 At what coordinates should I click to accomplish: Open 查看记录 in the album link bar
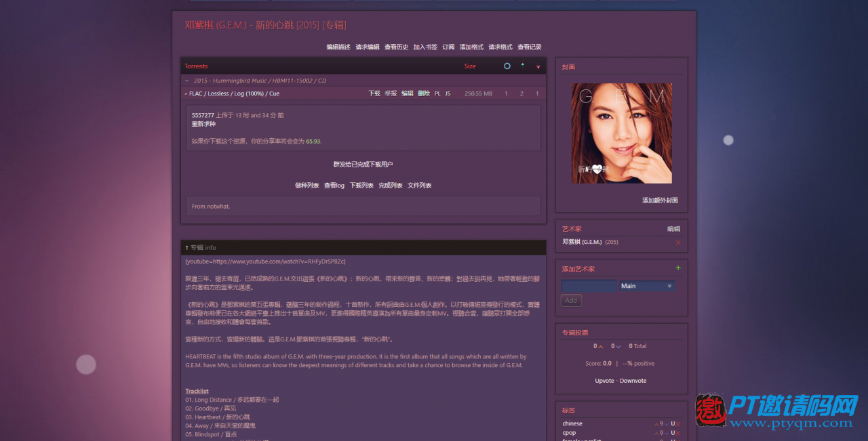click(x=530, y=47)
